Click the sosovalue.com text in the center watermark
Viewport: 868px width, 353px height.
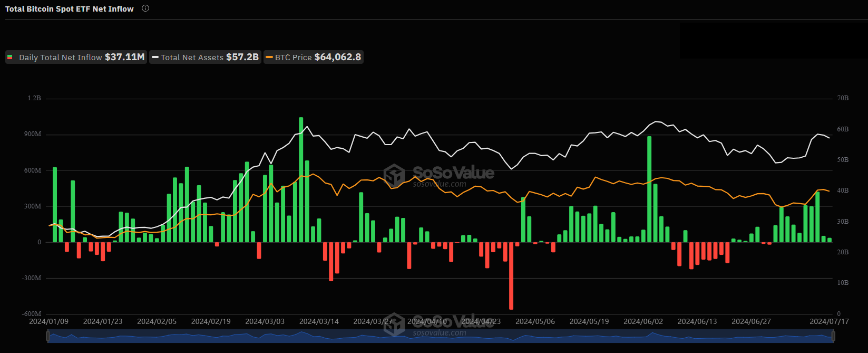point(440,184)
